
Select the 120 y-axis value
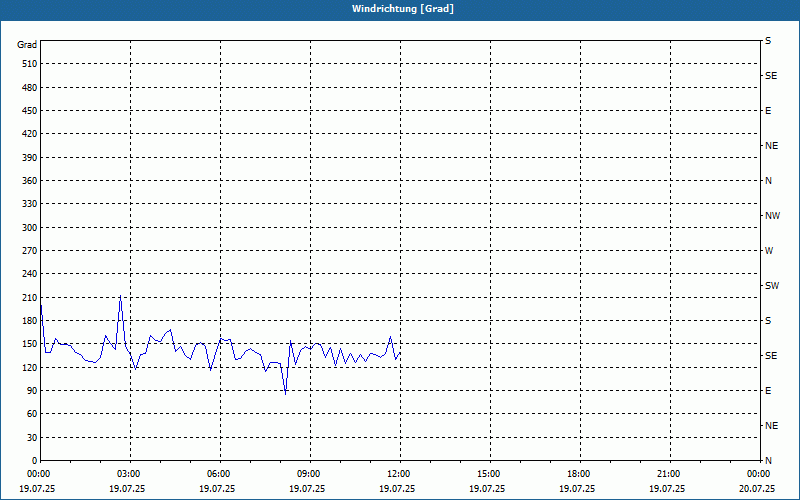30,367
